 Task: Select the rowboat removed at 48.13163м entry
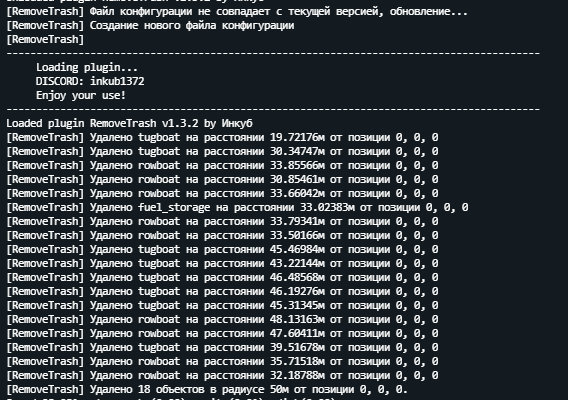click(x=222, y=320)
